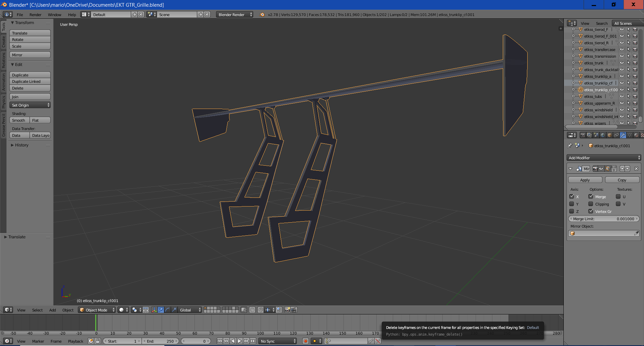Hide etkss_trunk_ducktail using its eye icon

(x=622, y=69)
